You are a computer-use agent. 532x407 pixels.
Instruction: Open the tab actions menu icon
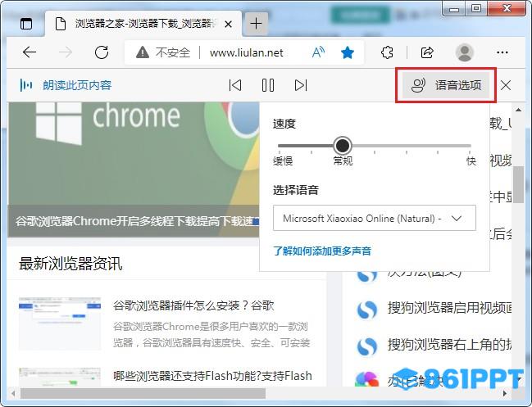point(26,24)
